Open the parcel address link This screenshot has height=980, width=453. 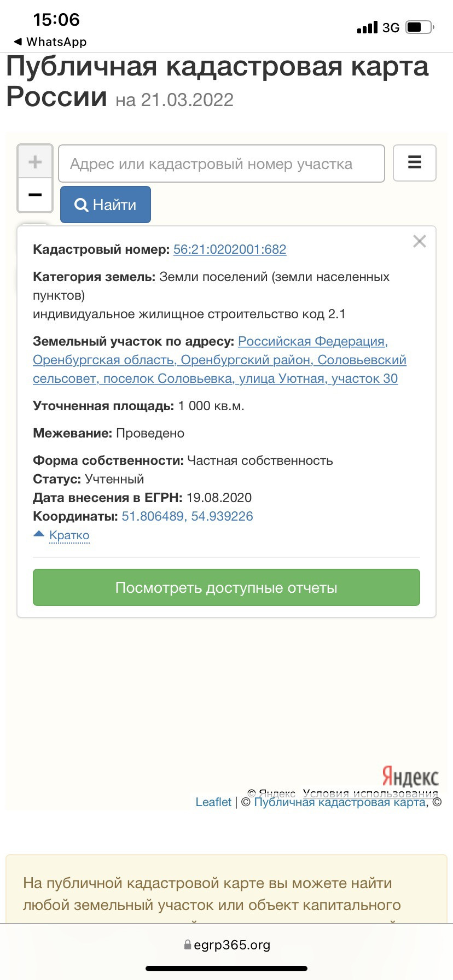point(219,360)
